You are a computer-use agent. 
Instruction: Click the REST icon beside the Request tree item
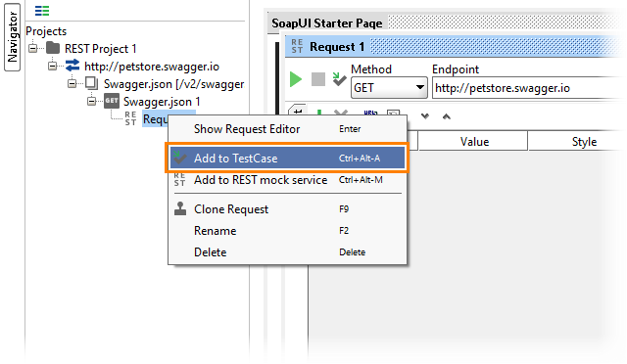click(130, 118)
